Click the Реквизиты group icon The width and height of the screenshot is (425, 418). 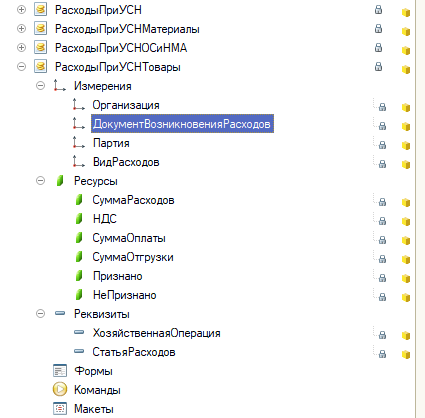coord(60,313)
